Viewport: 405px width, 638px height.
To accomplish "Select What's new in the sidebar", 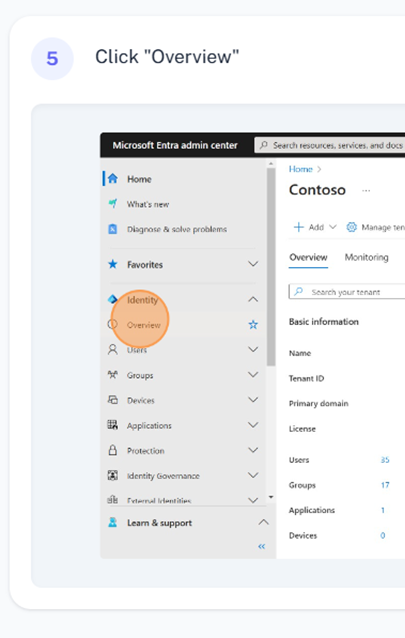I will coord(148,204).
